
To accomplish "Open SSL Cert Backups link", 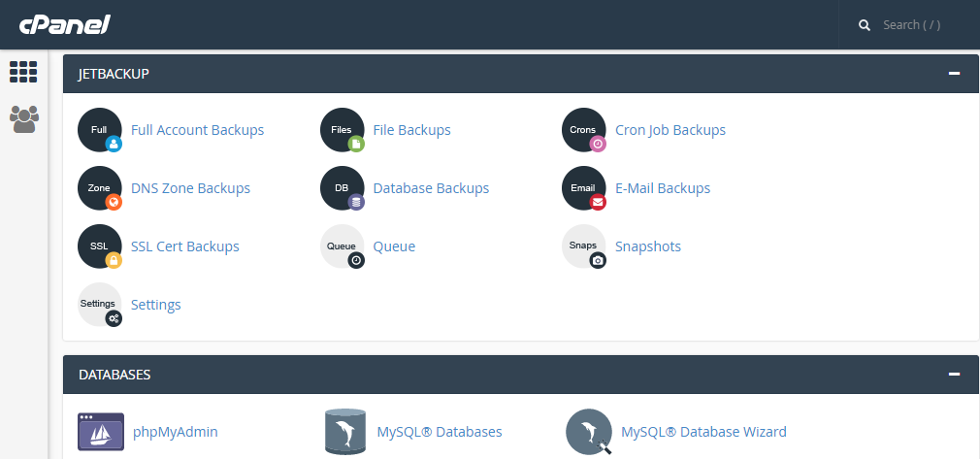I will tap(185, 246).
